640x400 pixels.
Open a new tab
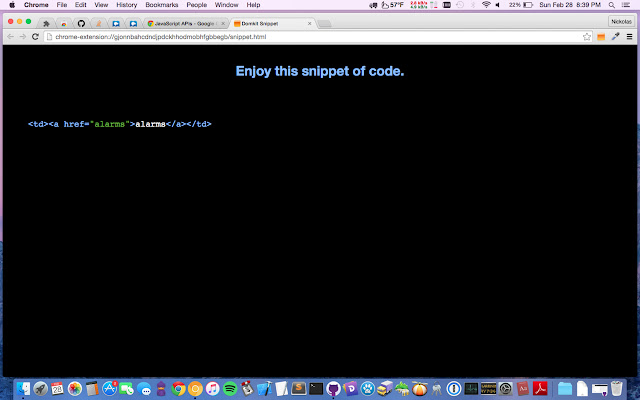click(x=324, y=24)
